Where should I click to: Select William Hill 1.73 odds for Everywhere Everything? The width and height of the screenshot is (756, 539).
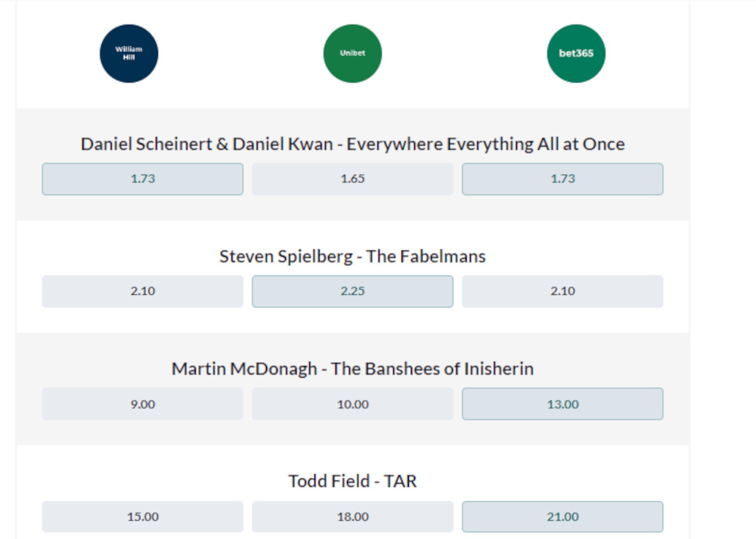143,179
